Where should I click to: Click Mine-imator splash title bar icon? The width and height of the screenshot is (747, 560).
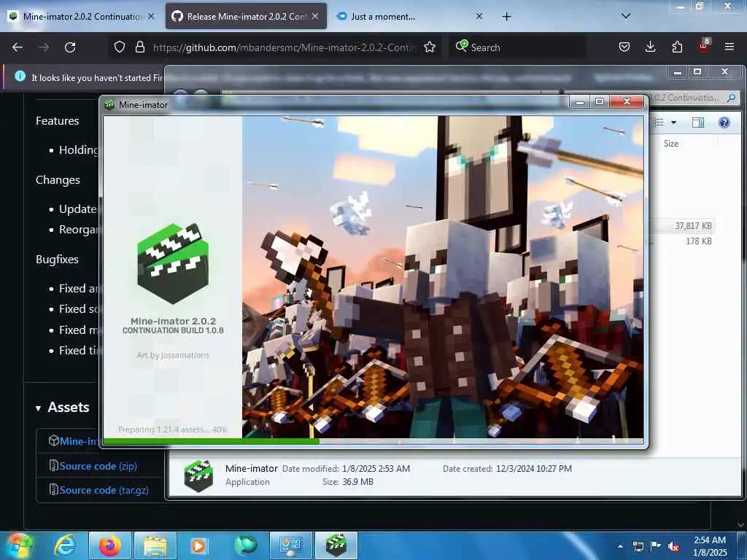pyautogui.click(x=110, y=104)
